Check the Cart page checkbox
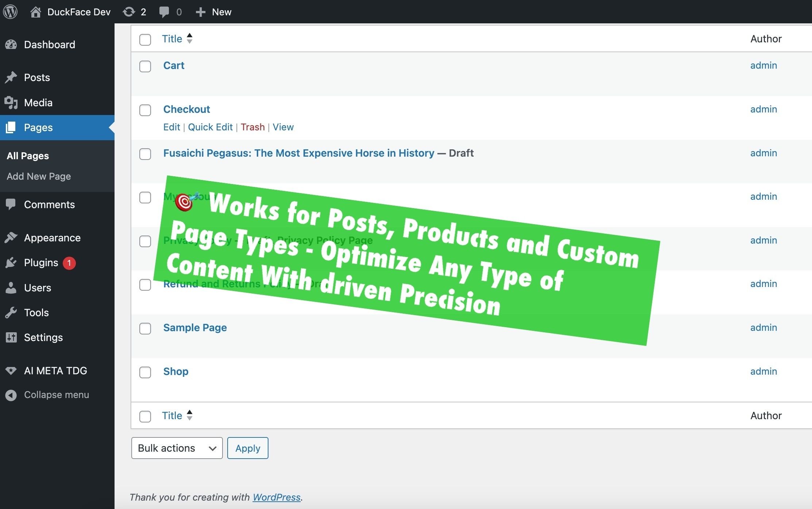This screenshot has height=509, width=812. click(x=145, y=66)
